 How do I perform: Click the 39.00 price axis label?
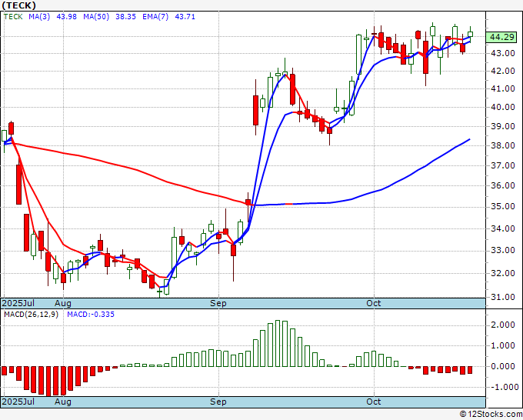point(503,126)
